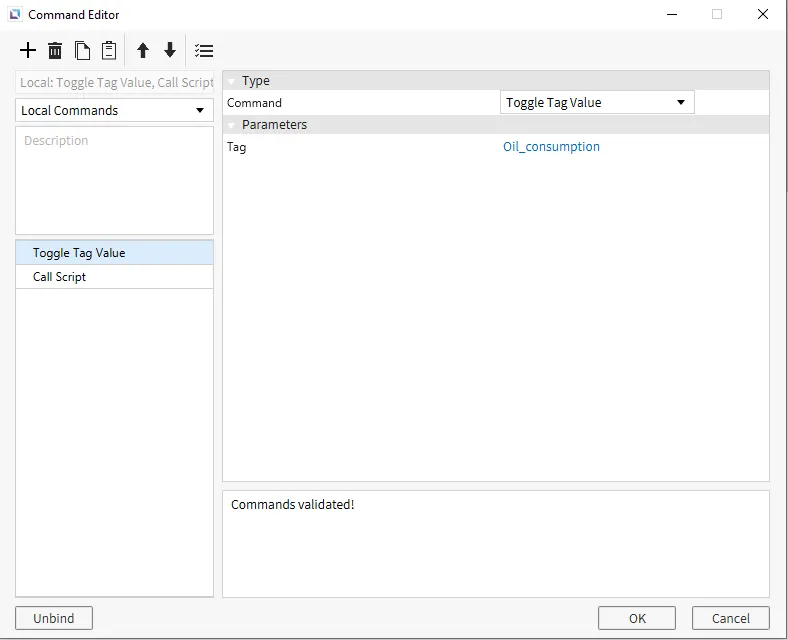Open the Oil_consumption tag link
The height and width of the screenshot is (640, 788).
551,147
